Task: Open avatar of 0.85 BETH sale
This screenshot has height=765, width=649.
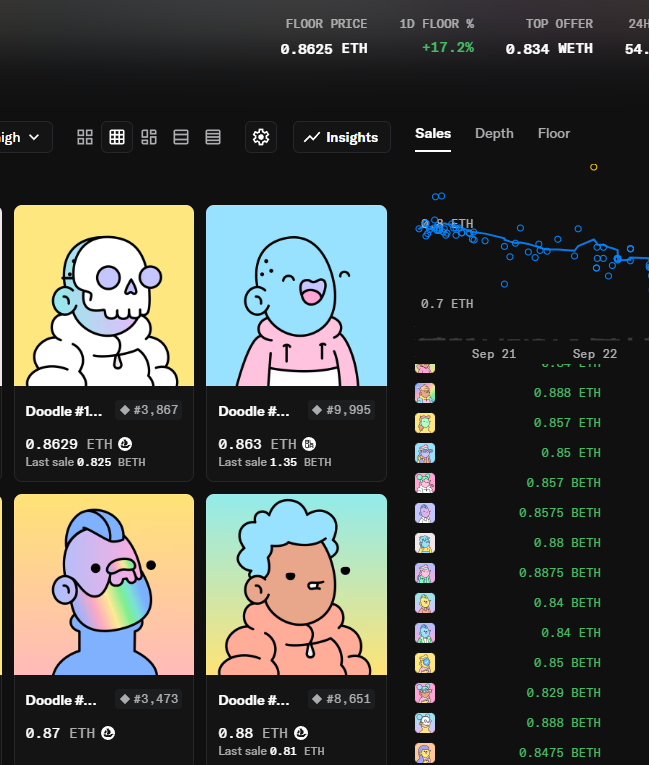Action: [425, 663]
